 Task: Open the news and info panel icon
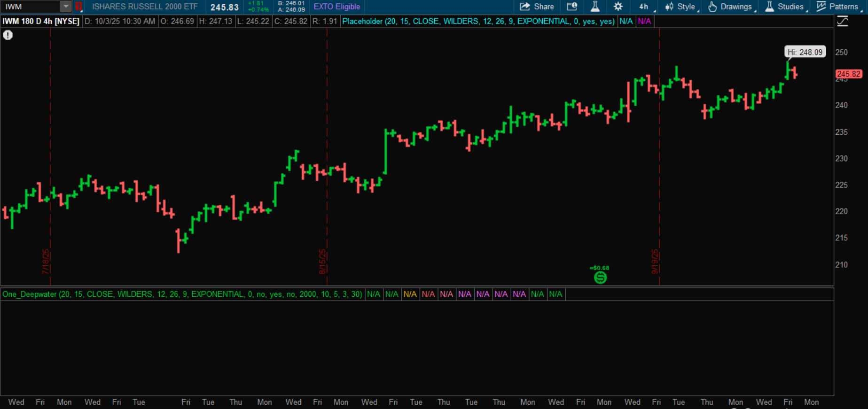tap(571, 7)
